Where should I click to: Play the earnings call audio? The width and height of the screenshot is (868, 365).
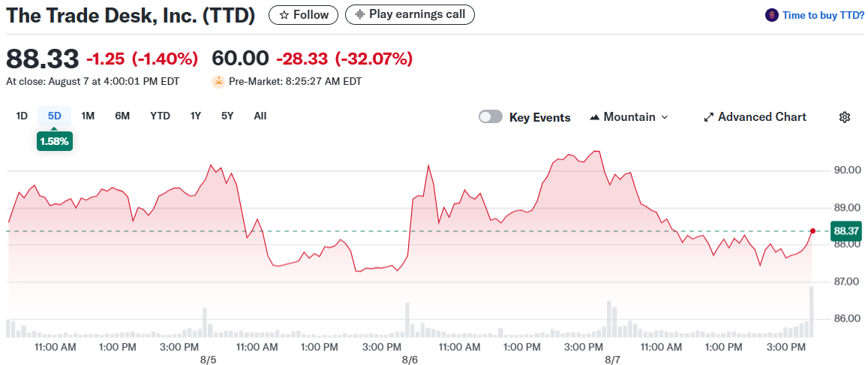pos(410,15)
